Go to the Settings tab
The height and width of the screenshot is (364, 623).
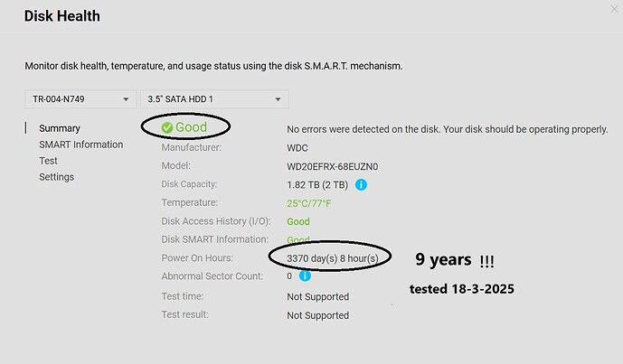coord(56,177)
